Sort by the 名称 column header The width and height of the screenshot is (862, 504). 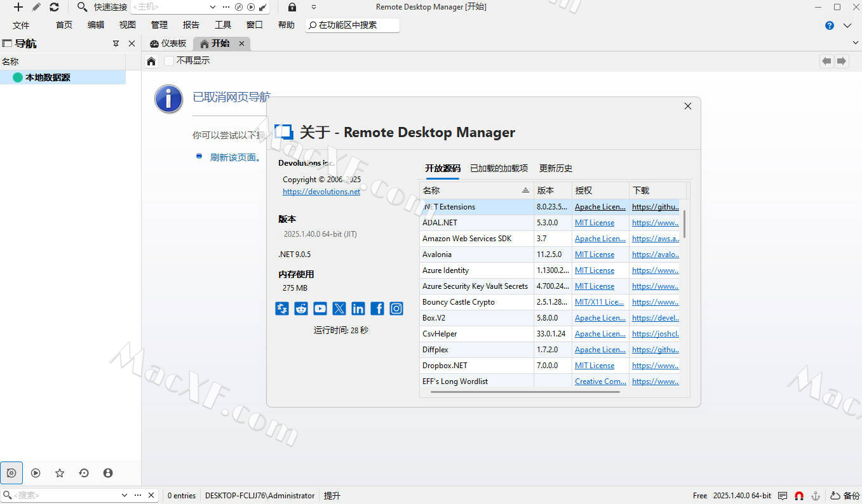(x=476, y=190)
